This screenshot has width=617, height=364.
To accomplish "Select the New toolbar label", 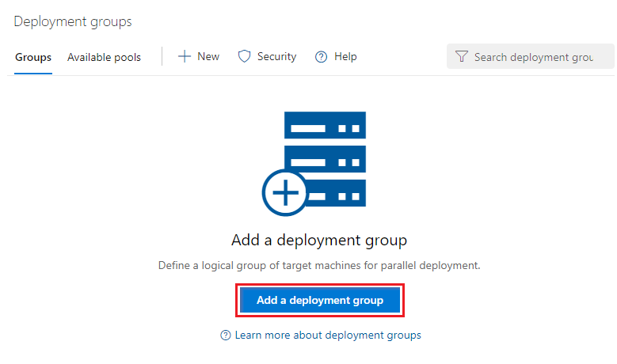I will pos(208,56).
